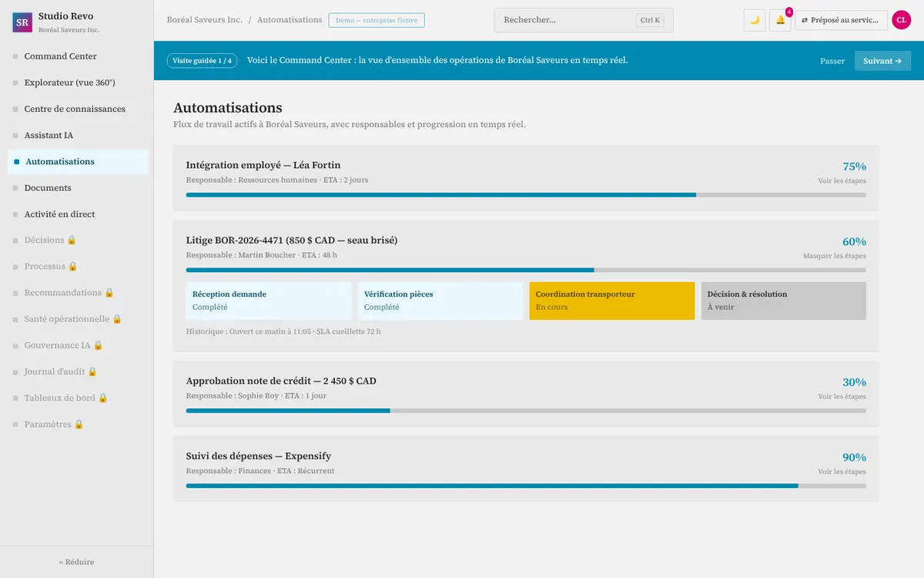
Task: Open Activité en direct
Action: [x=77, y=214]
